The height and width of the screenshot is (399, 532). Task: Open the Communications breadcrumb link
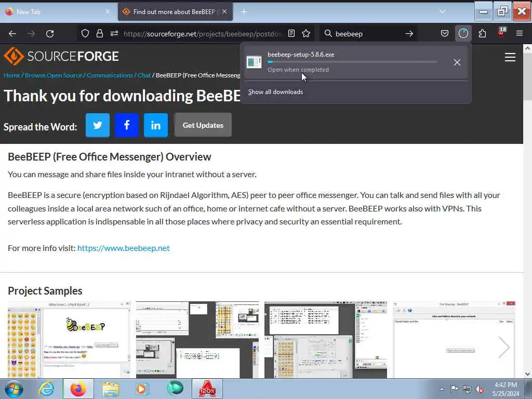[110, 75]
